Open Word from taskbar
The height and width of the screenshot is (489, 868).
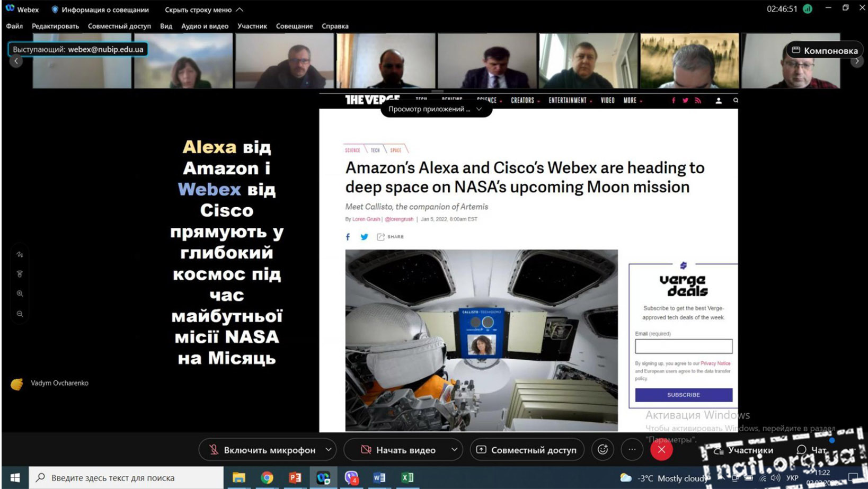(x=379, y=477)
